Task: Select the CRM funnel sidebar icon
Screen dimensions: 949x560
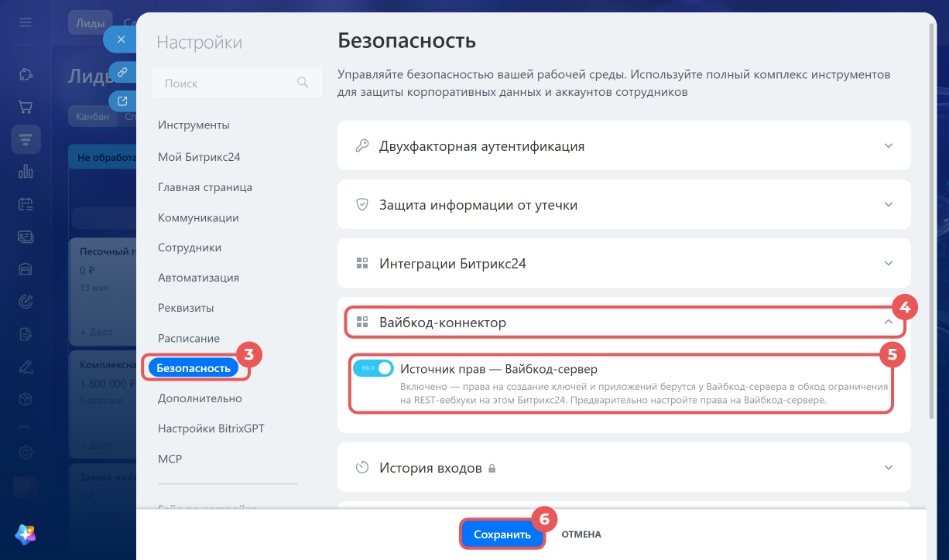Action: click(x=26, y=139)
